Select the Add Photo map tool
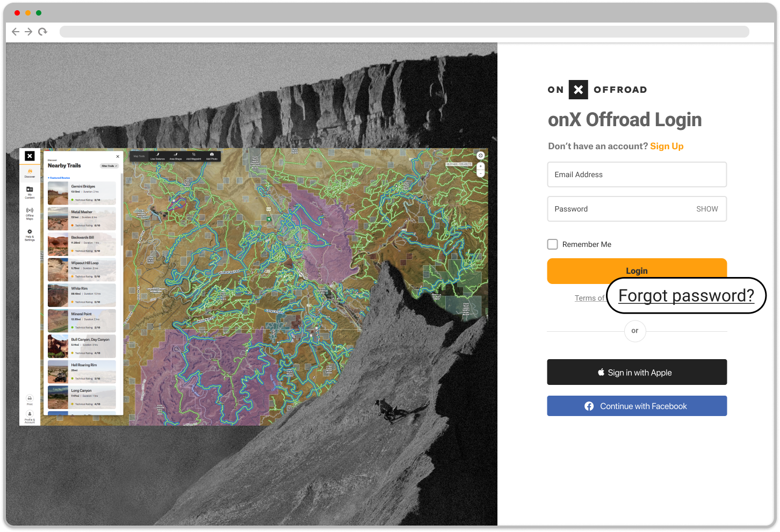780x532 pixels. click(212, 157)
